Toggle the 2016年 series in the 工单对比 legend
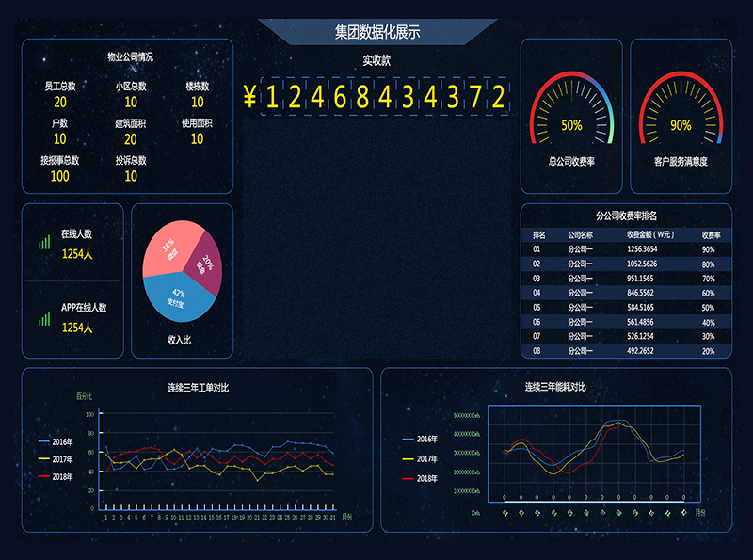 55,441
